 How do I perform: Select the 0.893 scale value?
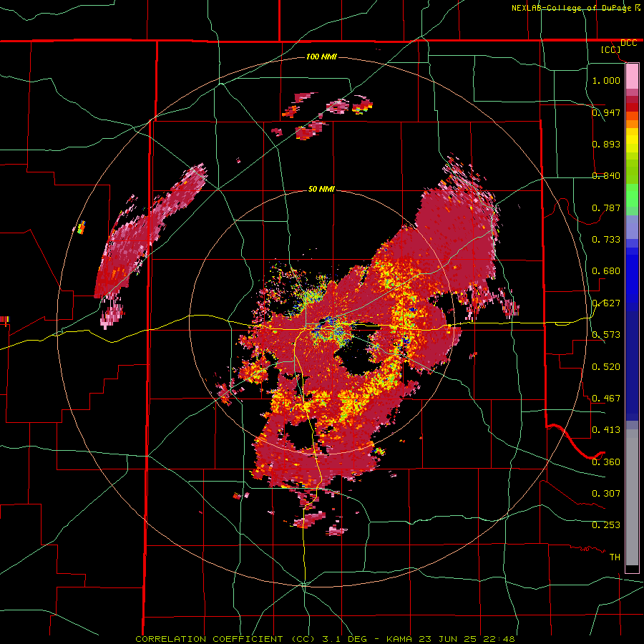(x=606, y=144)
